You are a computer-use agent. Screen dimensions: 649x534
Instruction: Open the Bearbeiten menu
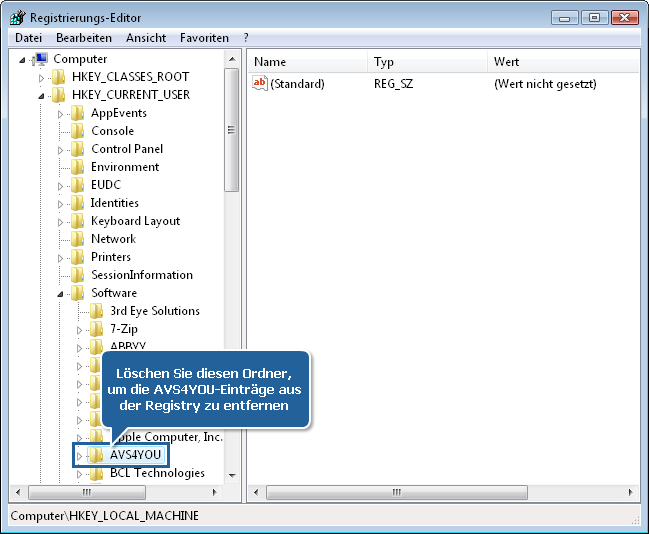click(x=84, y=38)
